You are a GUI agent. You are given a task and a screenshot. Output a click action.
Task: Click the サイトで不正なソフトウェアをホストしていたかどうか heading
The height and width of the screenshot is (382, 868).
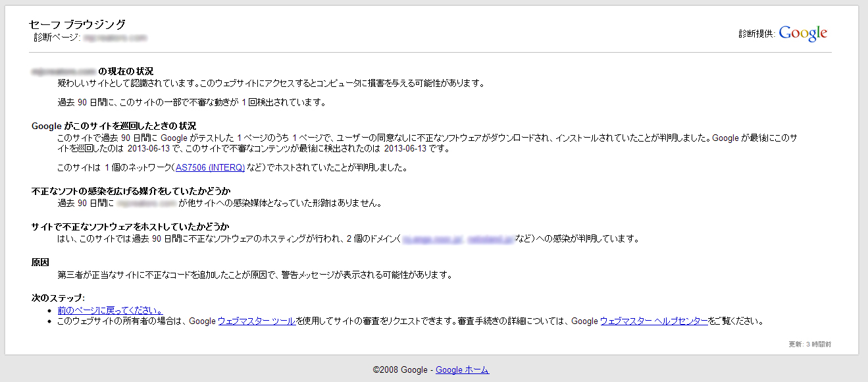tap(130, 227)
